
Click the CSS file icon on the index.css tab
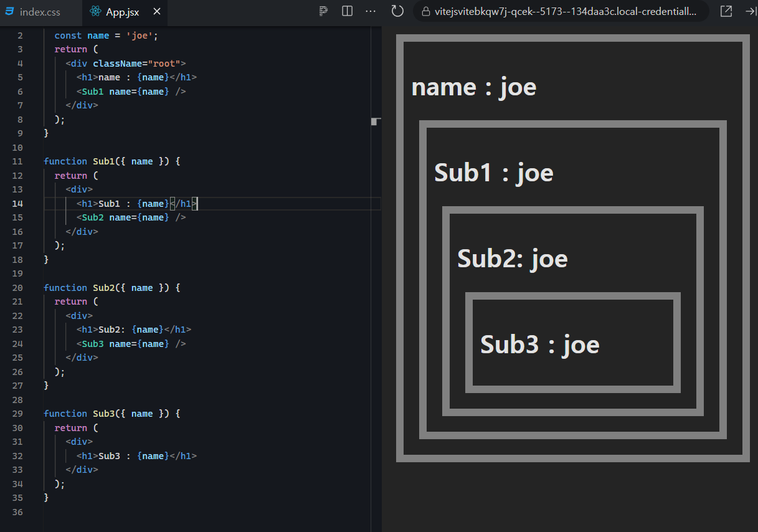tap(9, 12)
